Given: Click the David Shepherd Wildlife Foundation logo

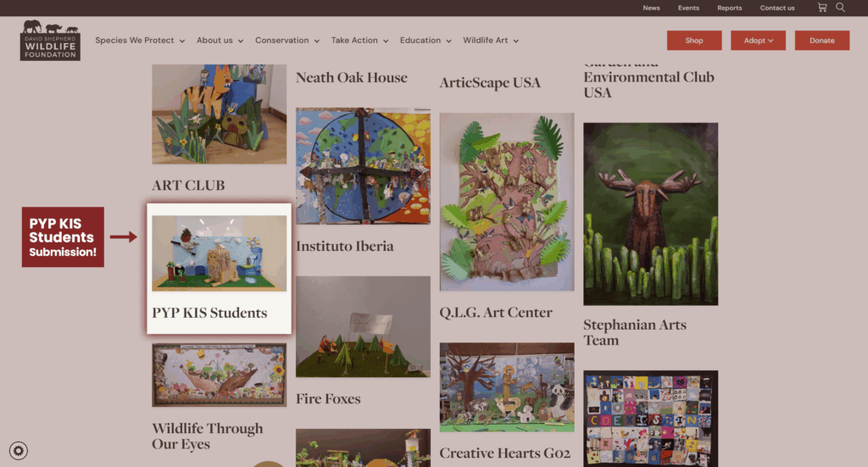Looking at the screenshot, I should tap(50, 41).
